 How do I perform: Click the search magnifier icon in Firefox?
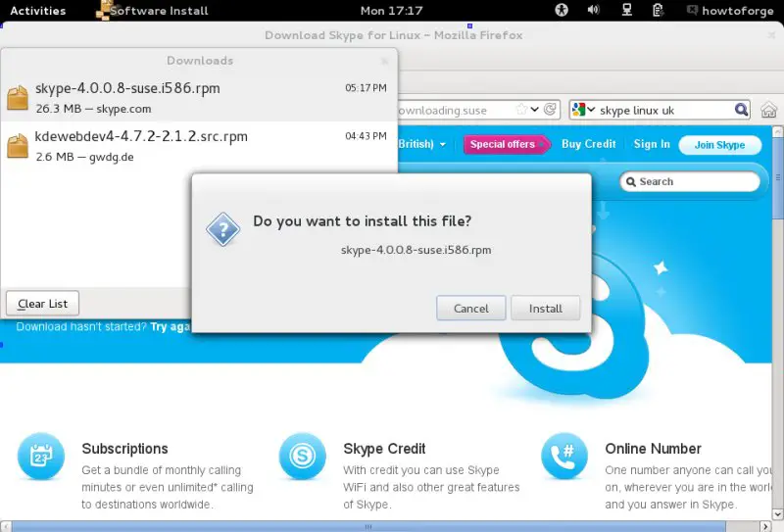[741, 110]
